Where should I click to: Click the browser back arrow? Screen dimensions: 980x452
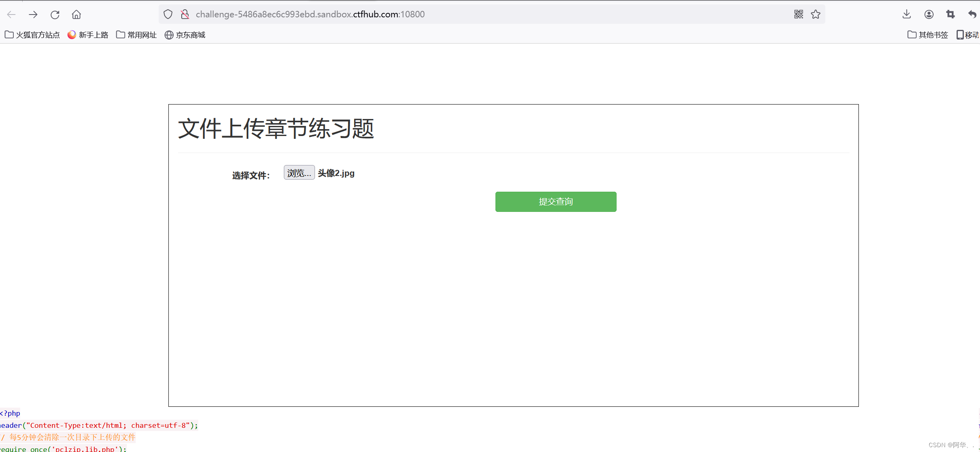coord(11,15)
